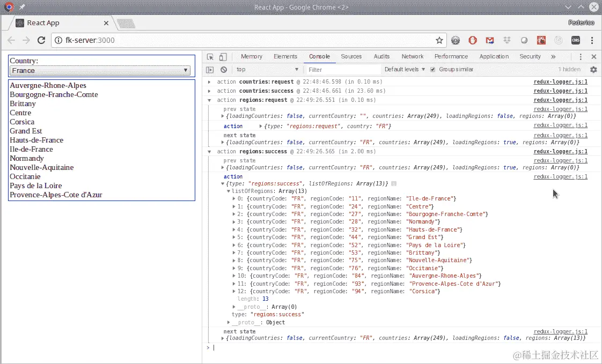This screenshot has width=602, height=364.
Task: Click the console Filter input field
Action: click(341, 70)
